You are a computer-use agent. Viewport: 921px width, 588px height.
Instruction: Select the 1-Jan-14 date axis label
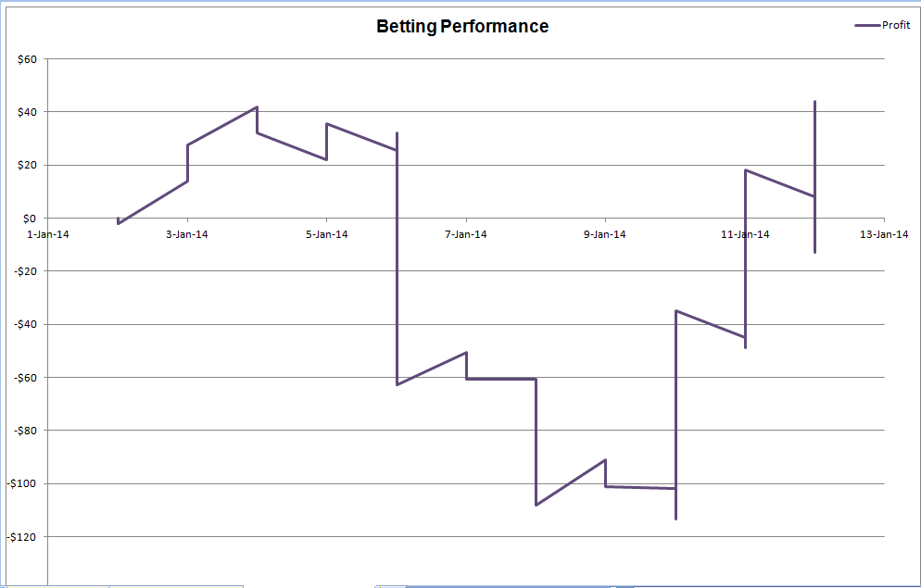tap(47, 234)
